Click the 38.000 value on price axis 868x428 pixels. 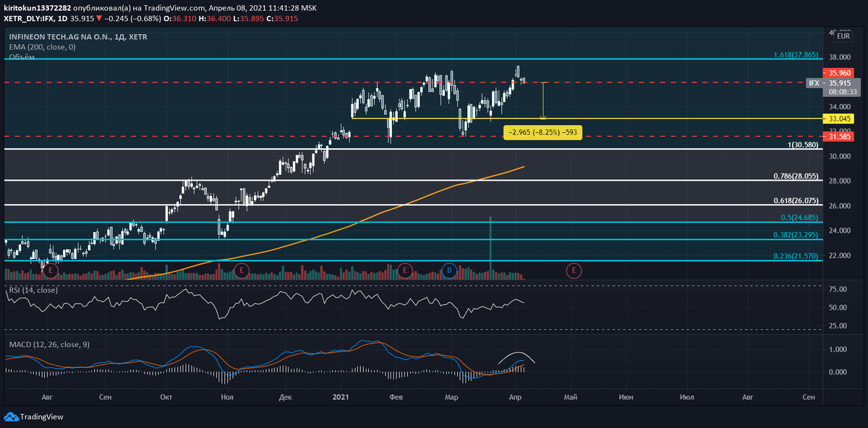[839, 57]
